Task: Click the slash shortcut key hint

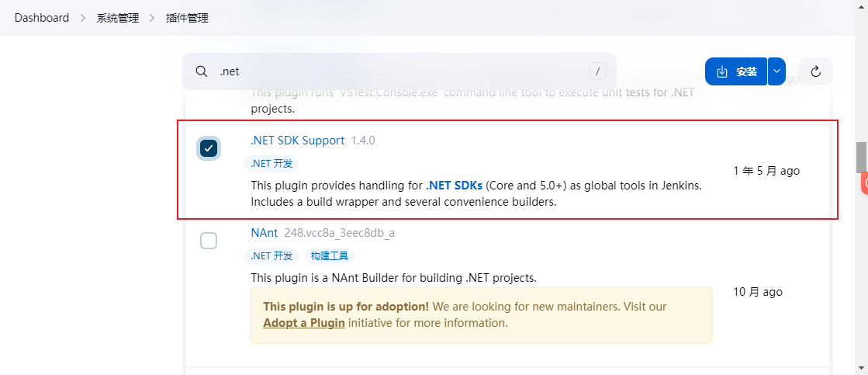Action: click(597, 71)
